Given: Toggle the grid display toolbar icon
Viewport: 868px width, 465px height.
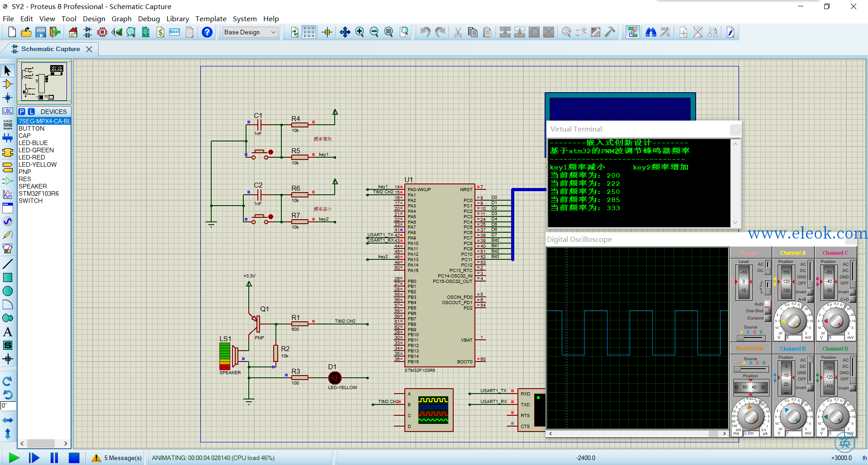Looking at the screenshot, I should point(309,32).
